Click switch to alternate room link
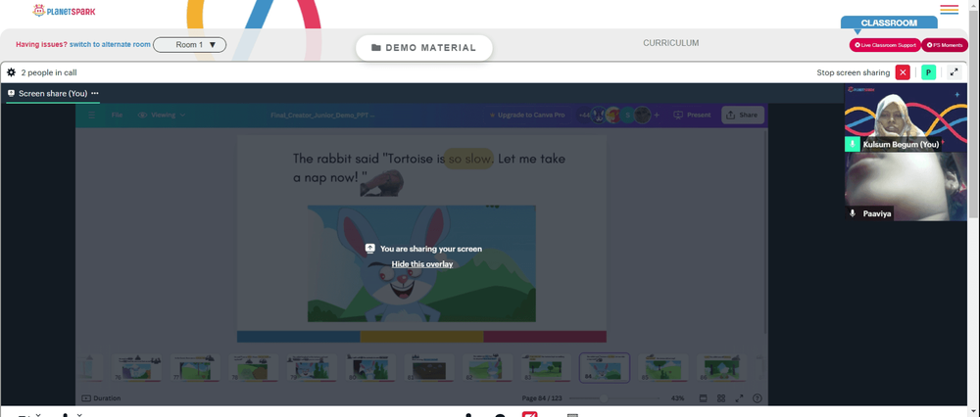This screenshot has width=980, height=417. 110,45
